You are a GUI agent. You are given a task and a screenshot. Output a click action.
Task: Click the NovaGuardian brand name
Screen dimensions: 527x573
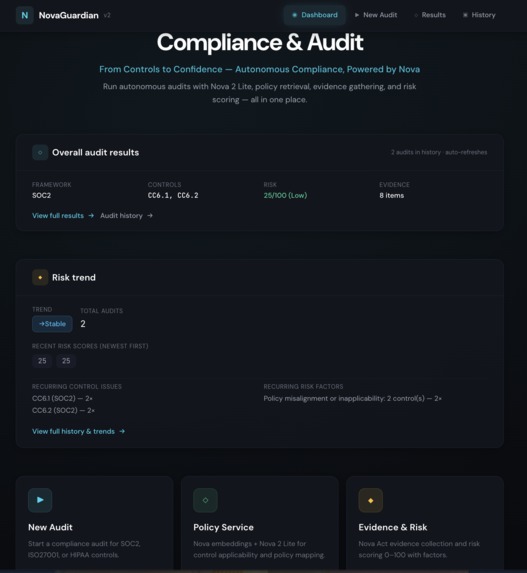click(69, 15)
